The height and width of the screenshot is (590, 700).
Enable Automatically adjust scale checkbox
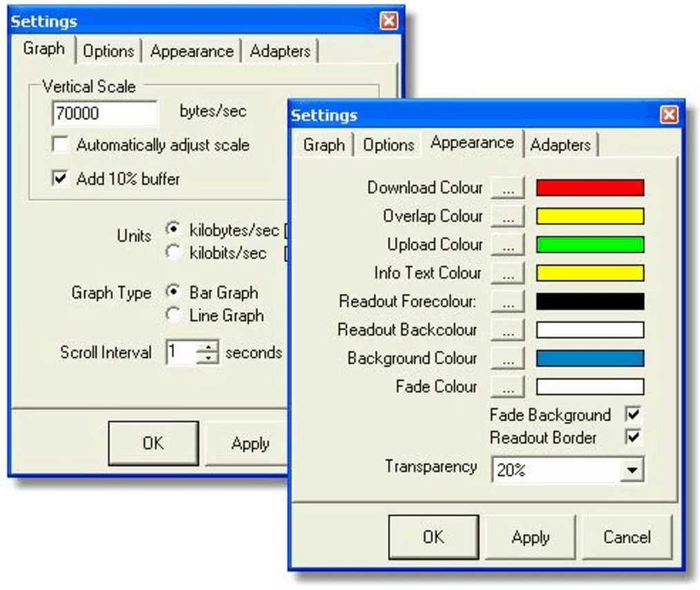[x=60, y=144]
